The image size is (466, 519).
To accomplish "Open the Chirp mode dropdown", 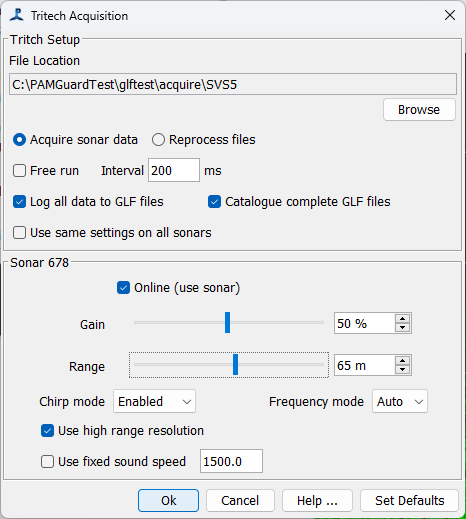I will [154, 401].
